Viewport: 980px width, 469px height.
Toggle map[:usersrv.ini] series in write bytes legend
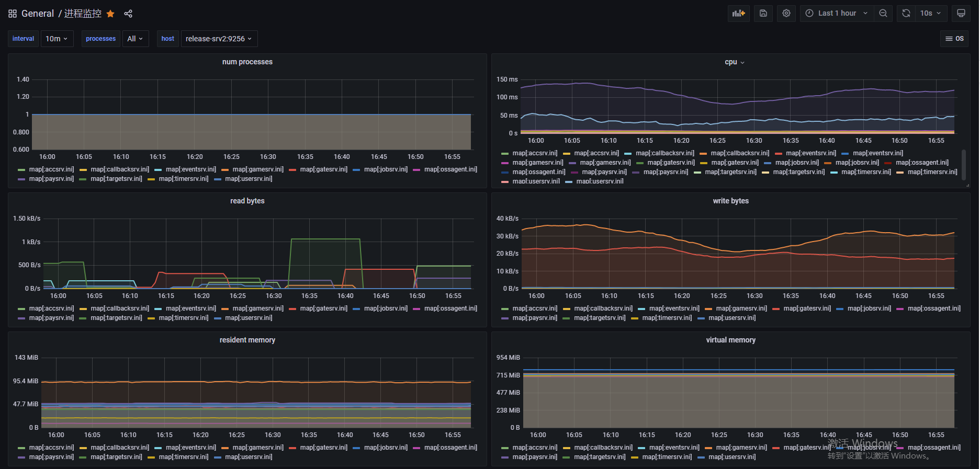click(732, 318)
